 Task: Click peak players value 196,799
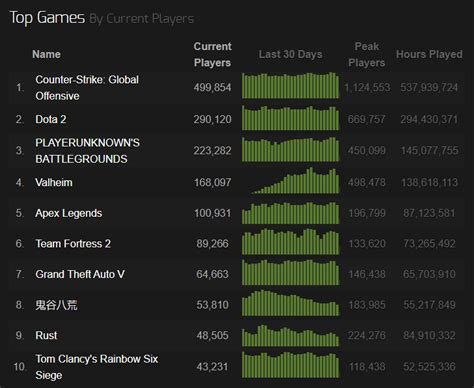(367, 213)
